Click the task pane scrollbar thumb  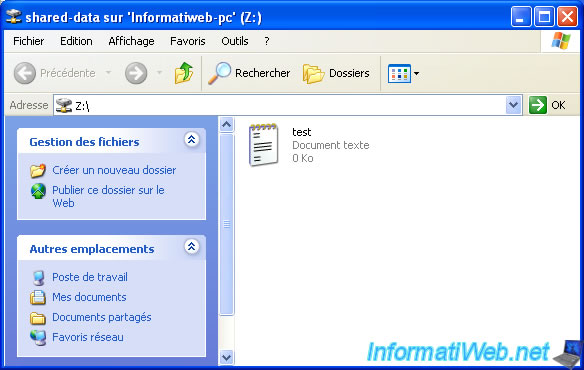click(x=226, y=224)
